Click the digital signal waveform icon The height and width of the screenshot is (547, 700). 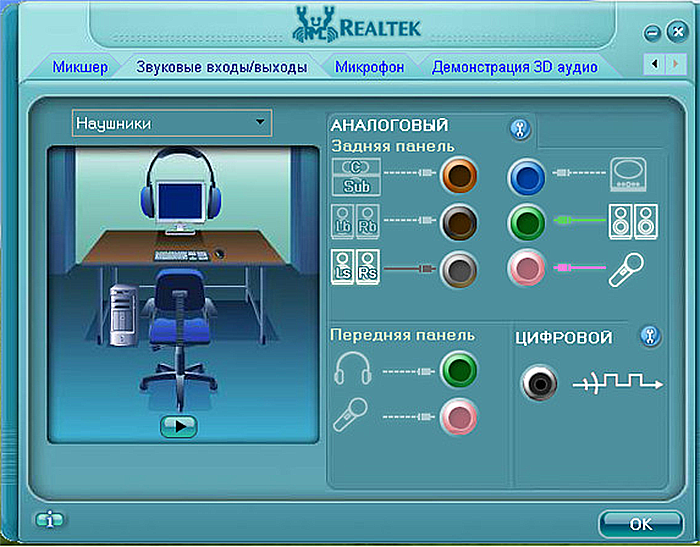[x=618, y=383]
